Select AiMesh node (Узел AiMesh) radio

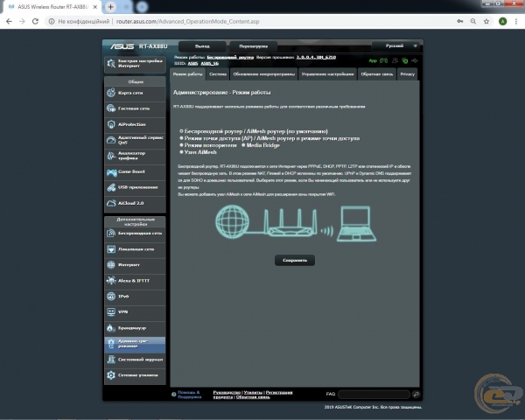point(181,152)
